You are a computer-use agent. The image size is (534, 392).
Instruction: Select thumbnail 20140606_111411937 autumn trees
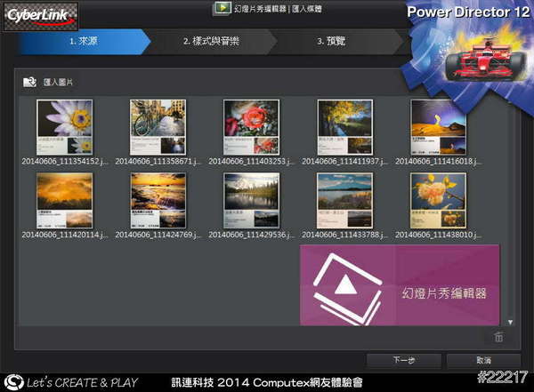point(344,127)
